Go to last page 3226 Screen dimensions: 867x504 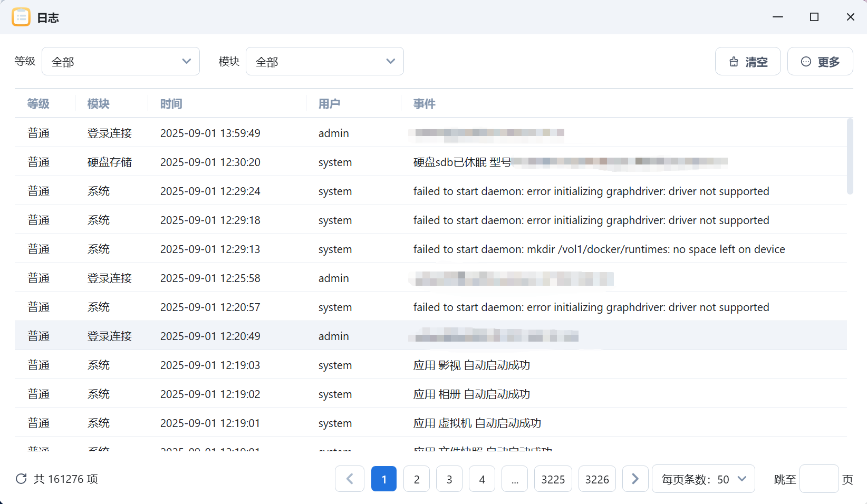coord(597,479)
